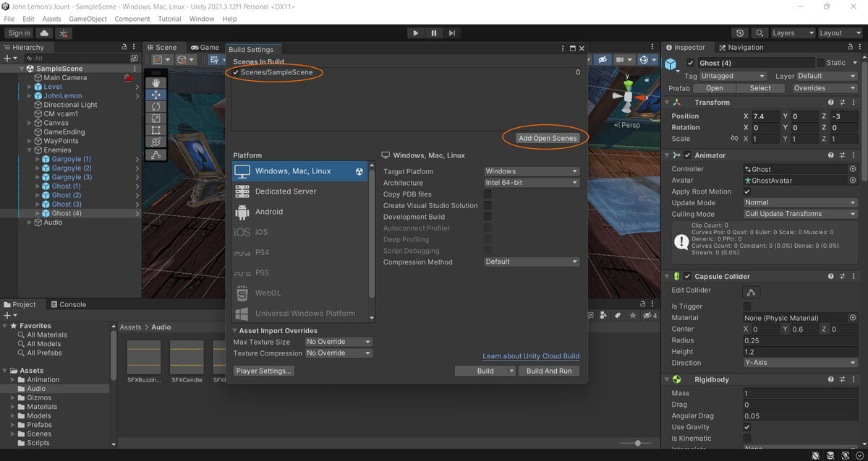868x461 pixels.
Task: Click the Edit Collider icon button
Action: coord(751,292)
